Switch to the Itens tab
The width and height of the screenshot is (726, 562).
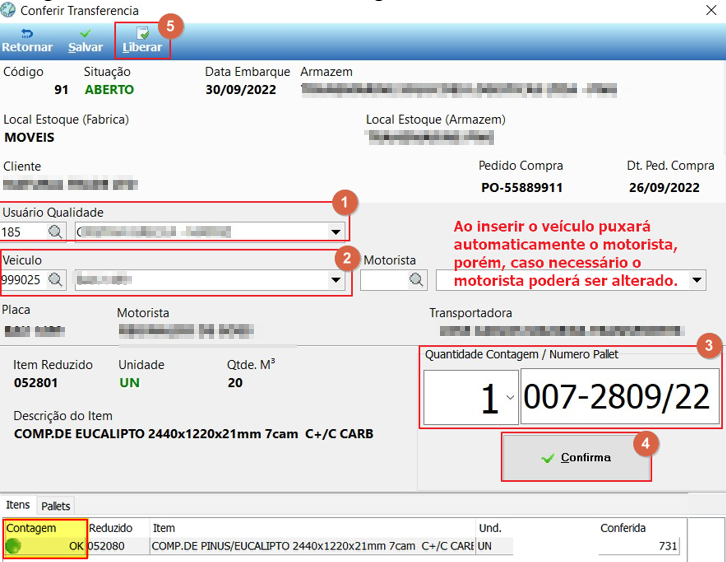18,505
